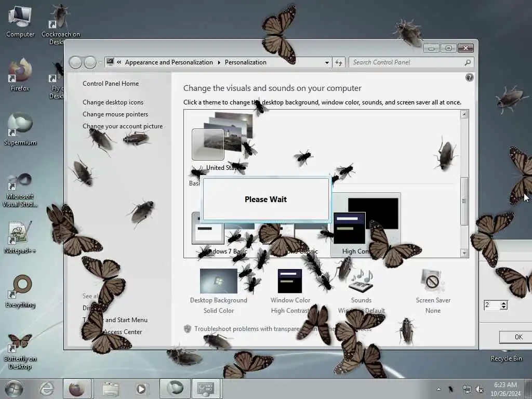Expand the address bar history dropdown

click(x=327, y=62)
